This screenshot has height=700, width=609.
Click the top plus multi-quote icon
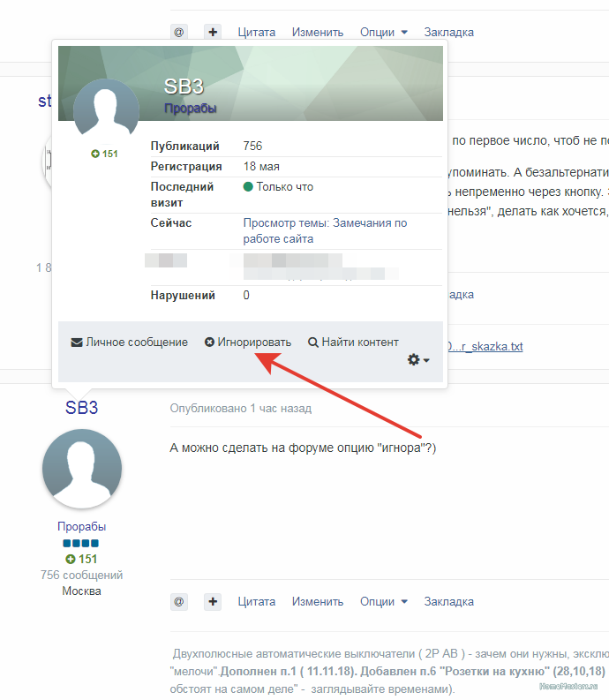pyautogui.click(x=213, y=32)
